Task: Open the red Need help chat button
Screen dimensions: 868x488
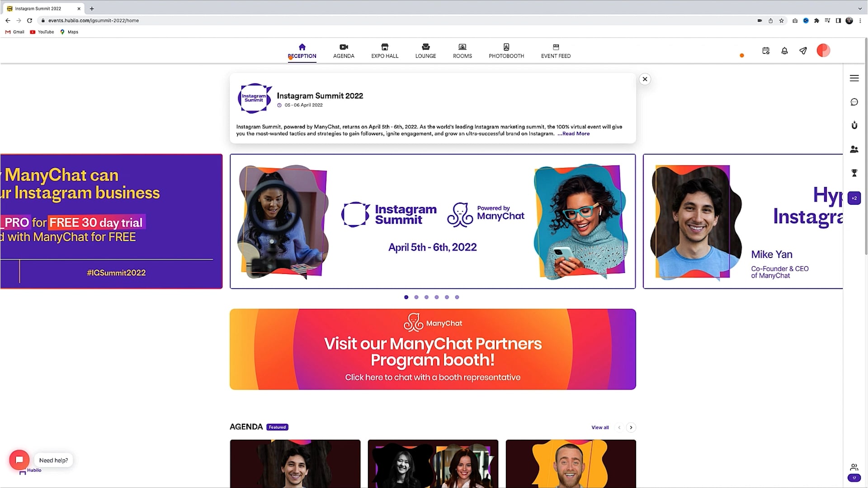Action: 19,460
